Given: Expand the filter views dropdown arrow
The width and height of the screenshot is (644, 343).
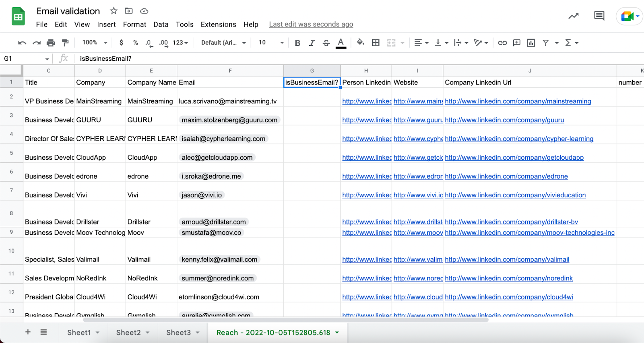Looking at the screenshot, I should point(557,43).
